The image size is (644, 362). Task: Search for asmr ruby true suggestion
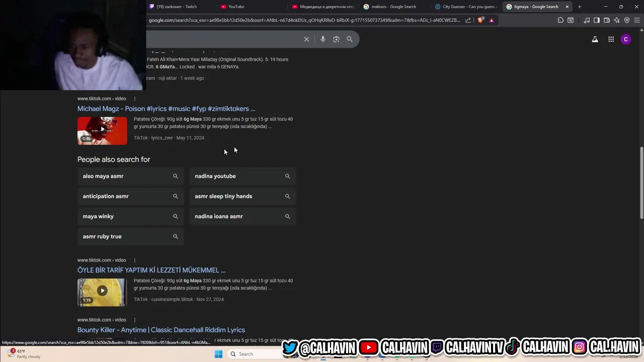[x=131, y=236]
